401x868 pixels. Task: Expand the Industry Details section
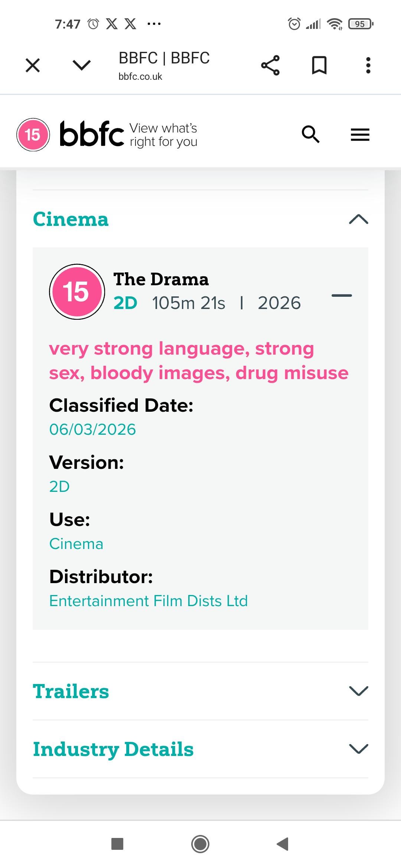358,749
